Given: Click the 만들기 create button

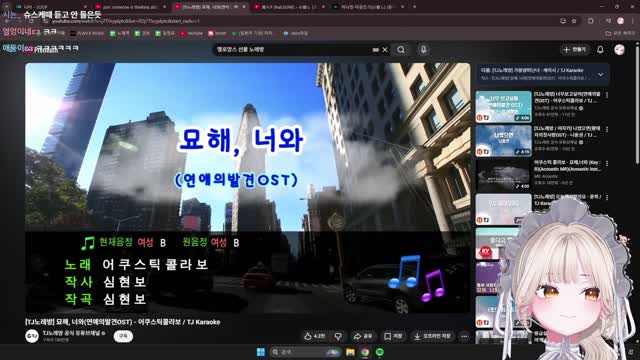Looking at the screenshot, I should [x=574, y=50].
